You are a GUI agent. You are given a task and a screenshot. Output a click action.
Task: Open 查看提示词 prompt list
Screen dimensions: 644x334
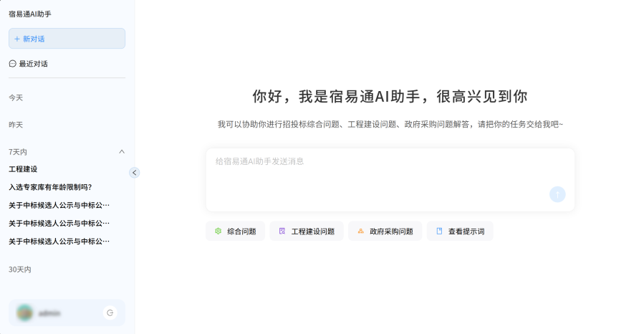460,232
